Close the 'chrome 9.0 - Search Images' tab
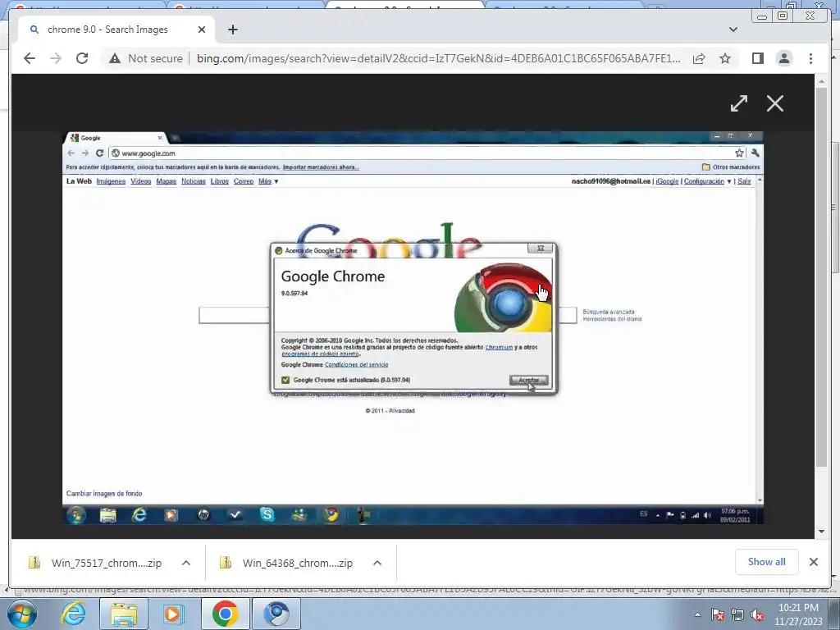 (x=202, y=30)
